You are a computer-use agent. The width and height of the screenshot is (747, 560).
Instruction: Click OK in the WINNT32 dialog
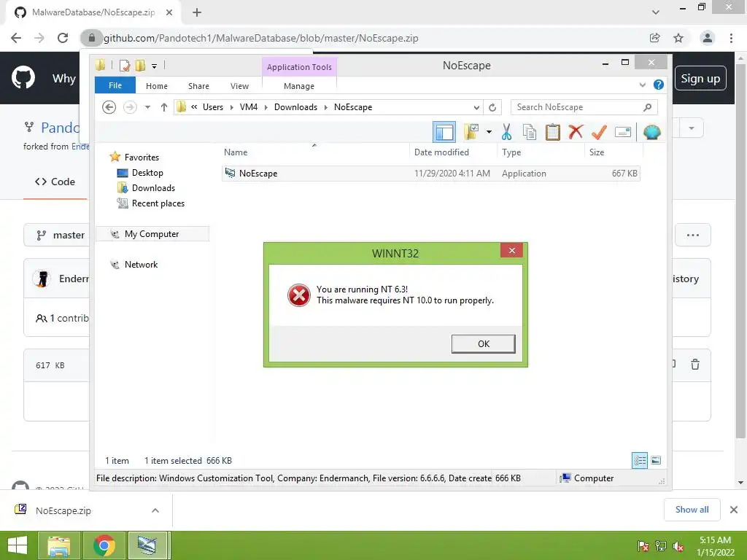click(483, 344)
